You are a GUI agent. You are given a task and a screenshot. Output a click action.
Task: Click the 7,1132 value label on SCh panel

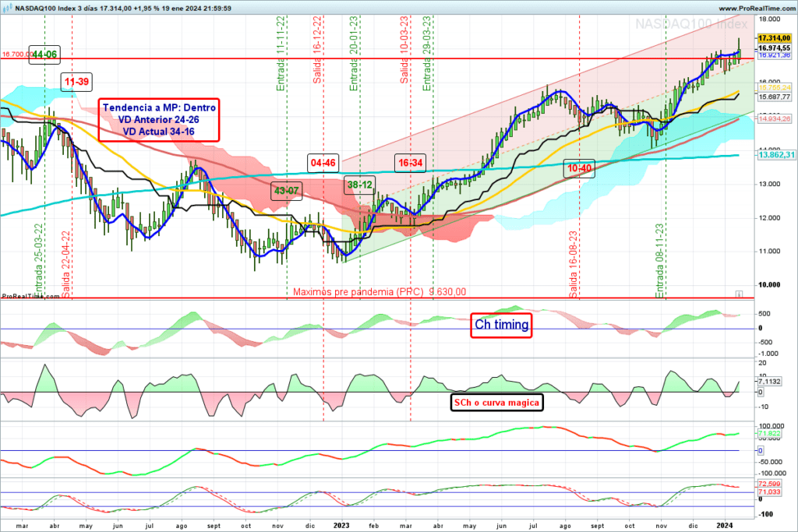769,382
